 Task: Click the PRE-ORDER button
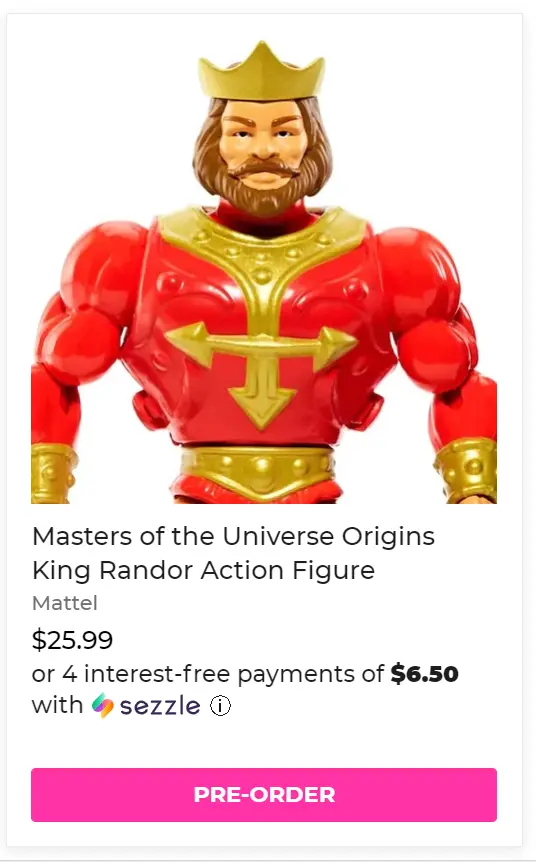coord(264,794)
